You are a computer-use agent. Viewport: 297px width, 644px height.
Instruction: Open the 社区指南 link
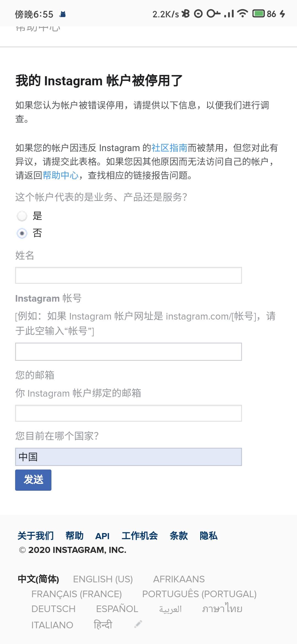(x=169, y=148)
